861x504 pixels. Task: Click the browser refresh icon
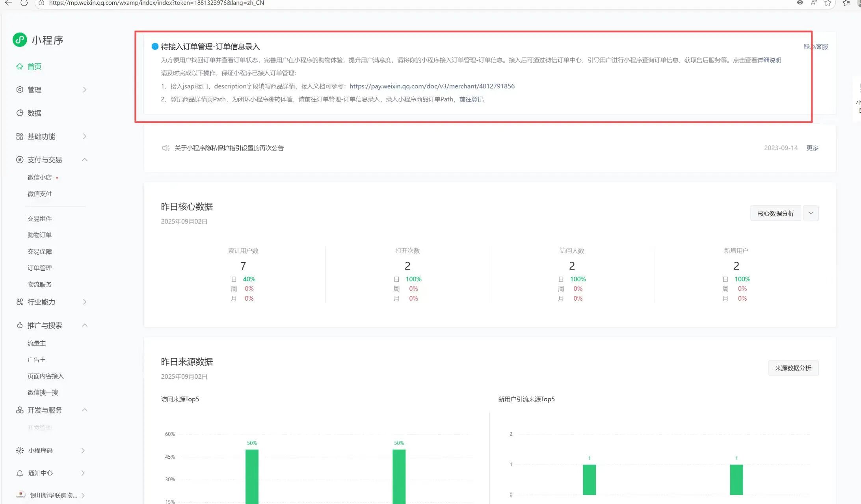tap(24, 3)
